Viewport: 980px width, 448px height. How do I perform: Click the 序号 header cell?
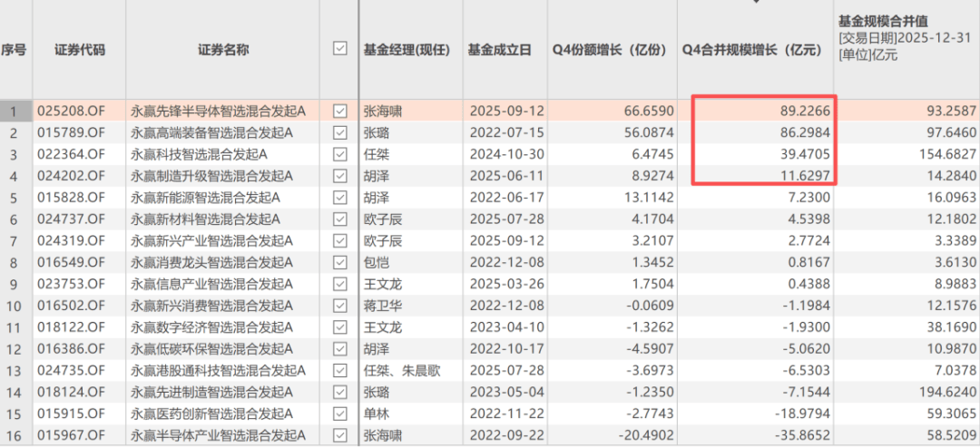(14, 49)
